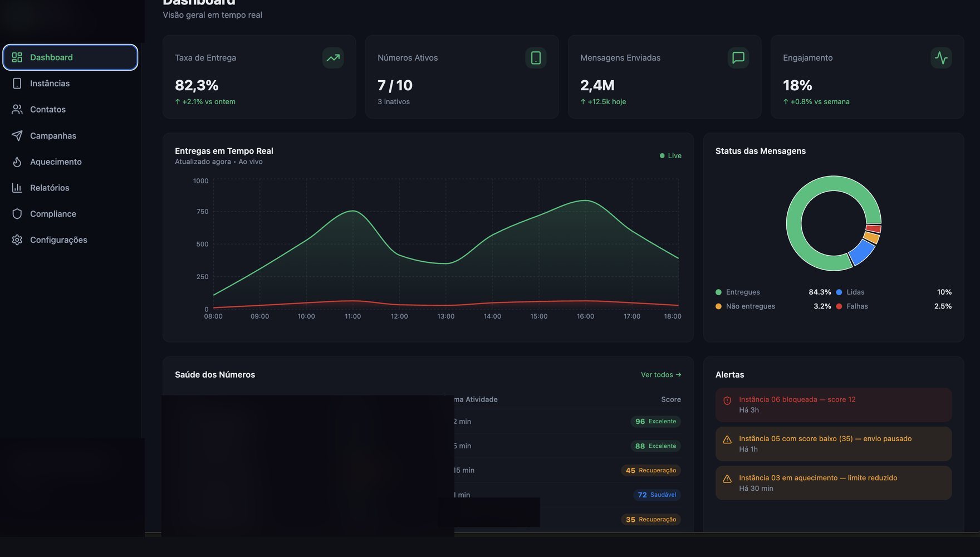980x557 pixels.
Task: Click the 35 Recuperação score badge
Action: click(x=651, y=520)
